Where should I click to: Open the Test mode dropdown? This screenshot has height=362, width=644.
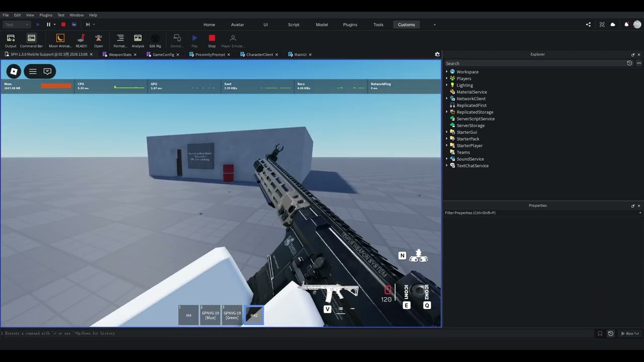(17, 25)
